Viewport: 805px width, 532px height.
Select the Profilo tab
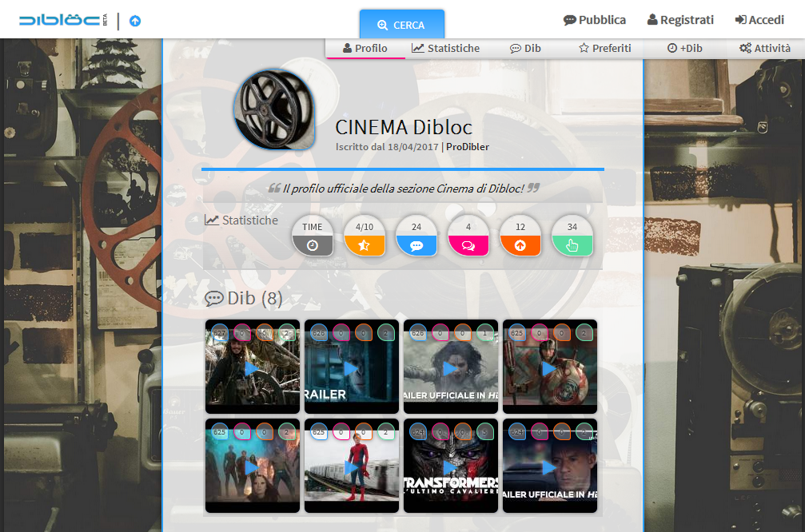pos(365,48)
